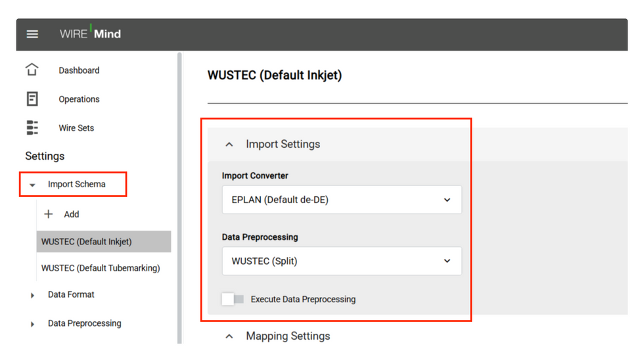644x362 pixels.
Task: Click the WIRE Mind logo
Action: [91, 33]
